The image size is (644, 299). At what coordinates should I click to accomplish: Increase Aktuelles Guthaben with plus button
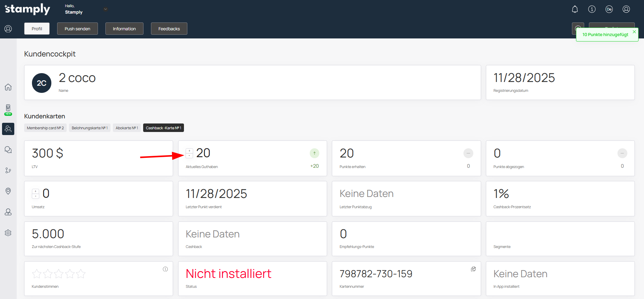189,151
